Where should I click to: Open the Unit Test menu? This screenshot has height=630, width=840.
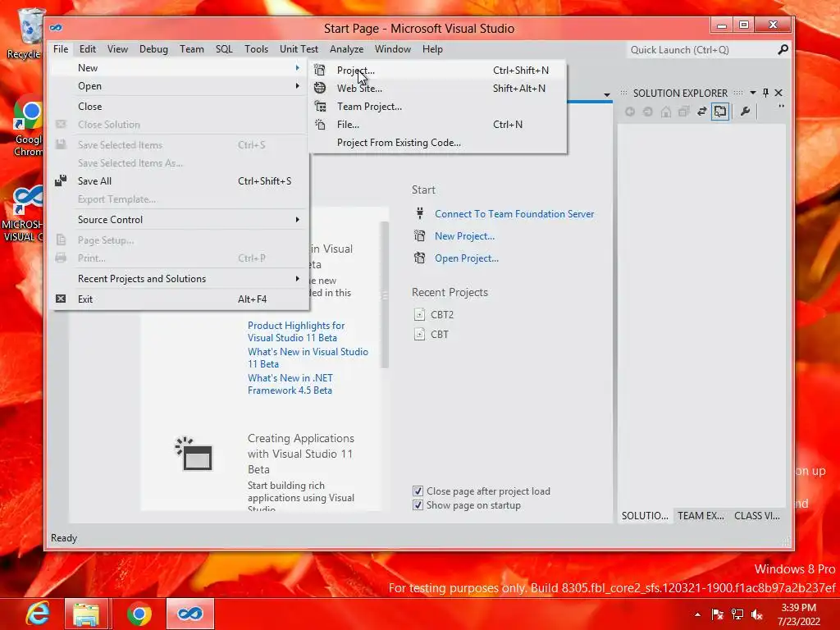coord(299,48)
